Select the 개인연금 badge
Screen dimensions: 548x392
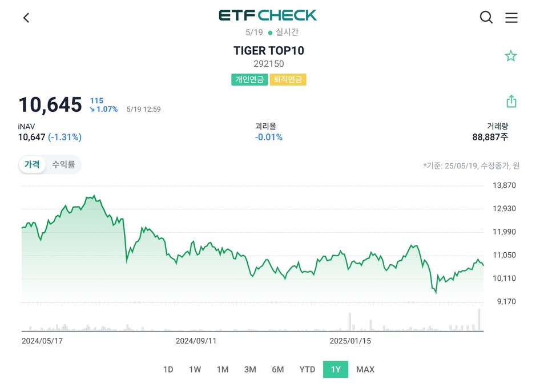(x=249, y=79)
